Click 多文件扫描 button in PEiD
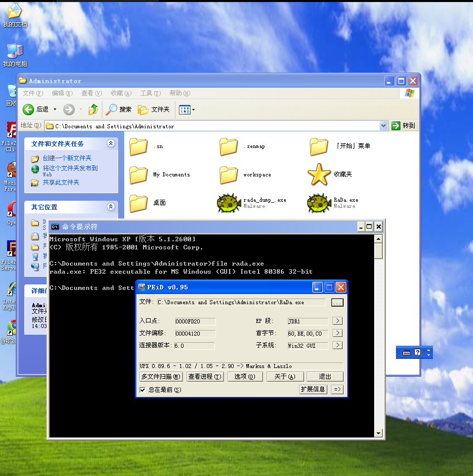 [x=161, y=377]
